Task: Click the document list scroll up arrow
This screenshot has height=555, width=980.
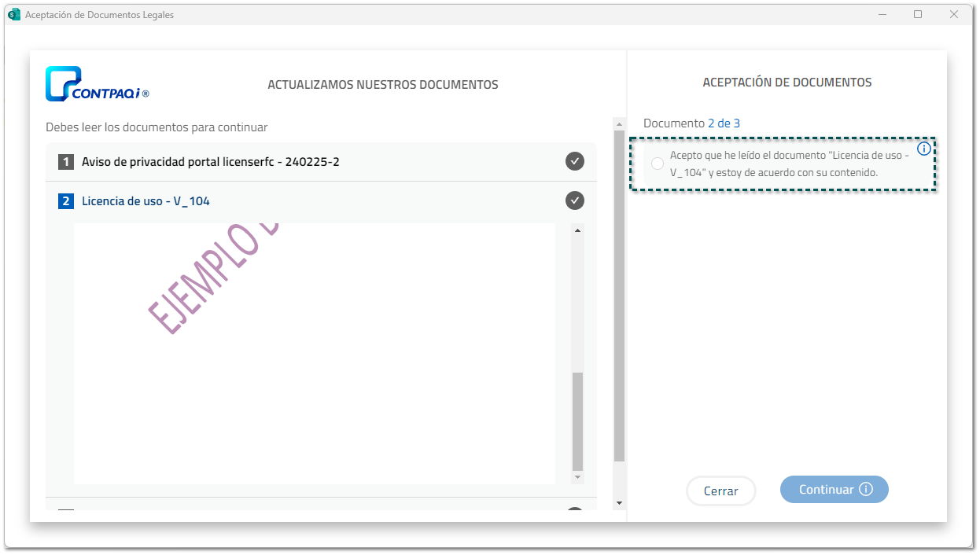Action: (x=619, y=124)
